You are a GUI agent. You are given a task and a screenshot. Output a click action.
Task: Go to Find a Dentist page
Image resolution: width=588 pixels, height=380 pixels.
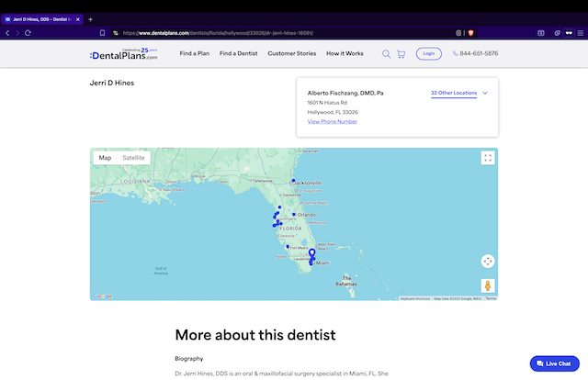238,54
